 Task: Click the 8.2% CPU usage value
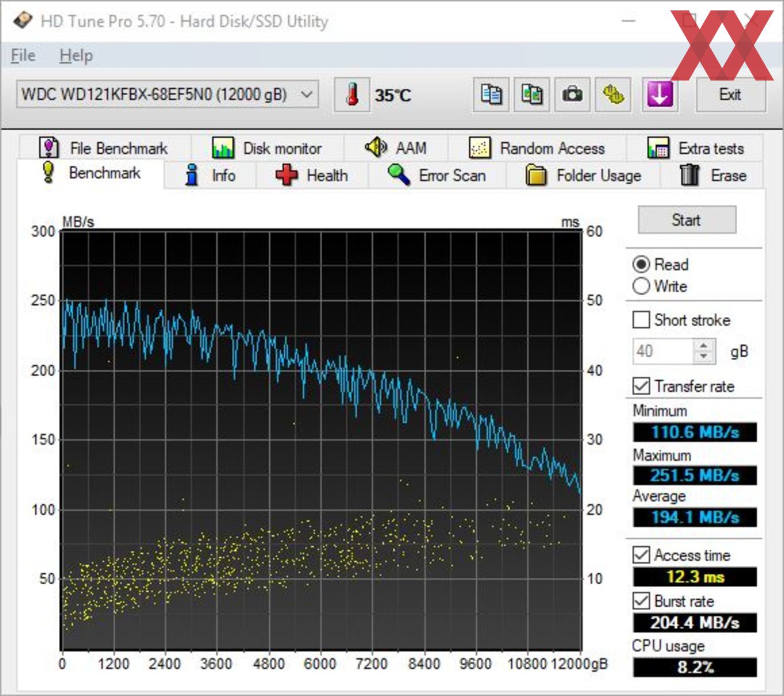click(x=695, y=667)
